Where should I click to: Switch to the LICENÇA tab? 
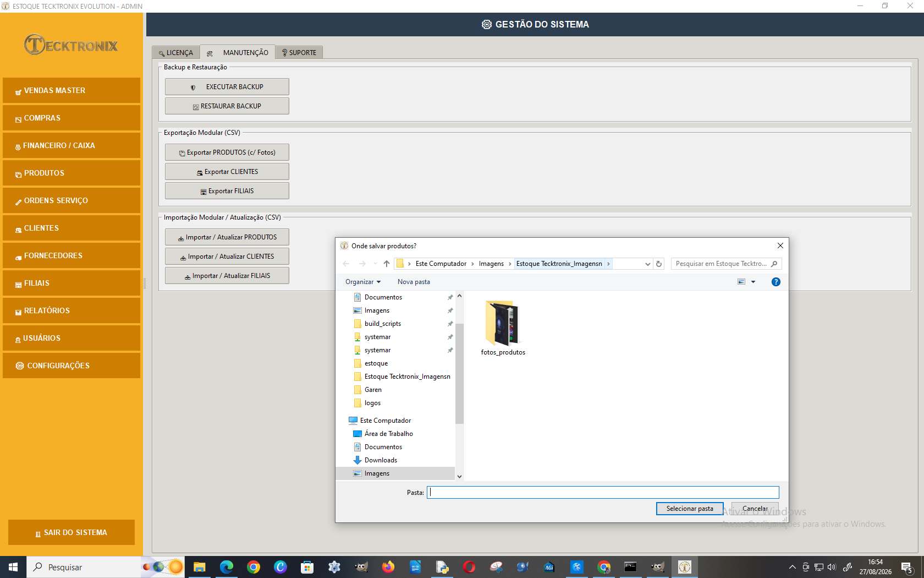coord(176,53)
